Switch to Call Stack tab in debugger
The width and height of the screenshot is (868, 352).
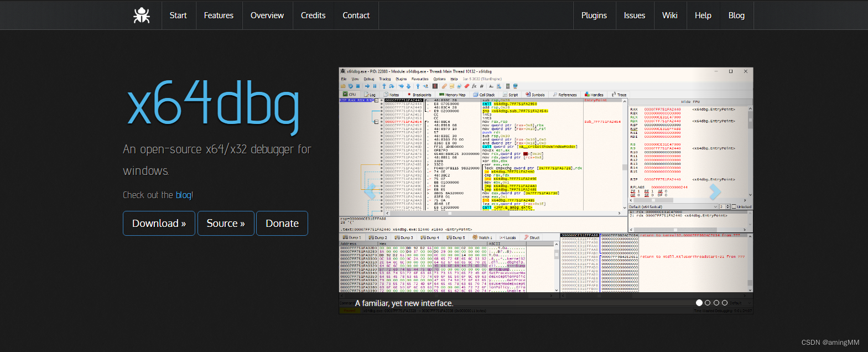(484, 95)
